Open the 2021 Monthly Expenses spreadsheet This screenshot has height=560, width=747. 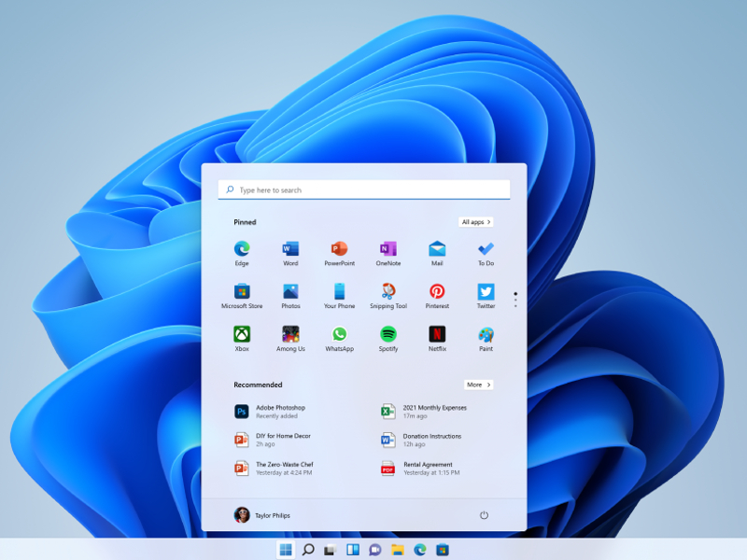click(424, 412)
